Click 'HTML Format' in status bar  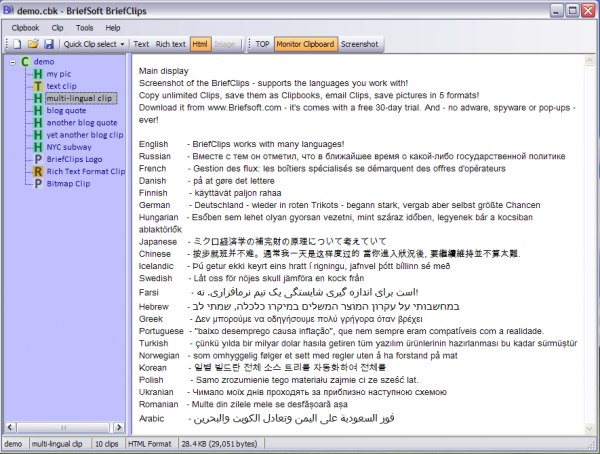150,444
